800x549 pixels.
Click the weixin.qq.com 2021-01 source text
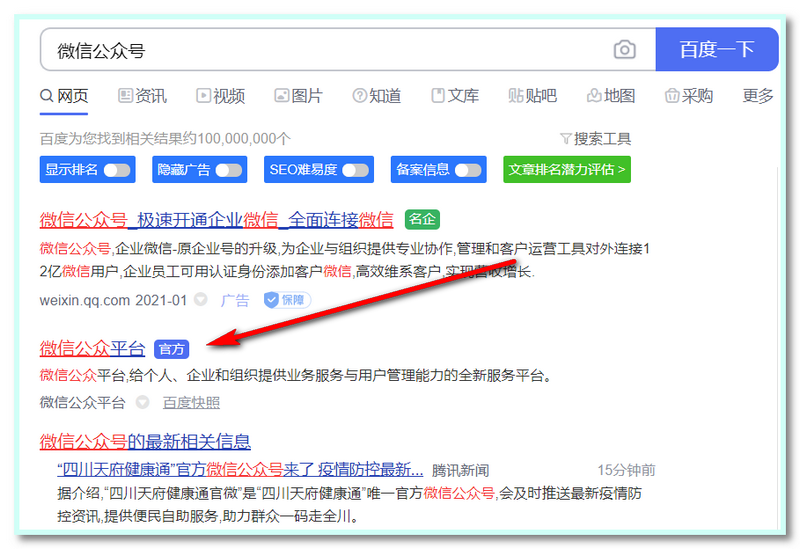tap(113, 300)
